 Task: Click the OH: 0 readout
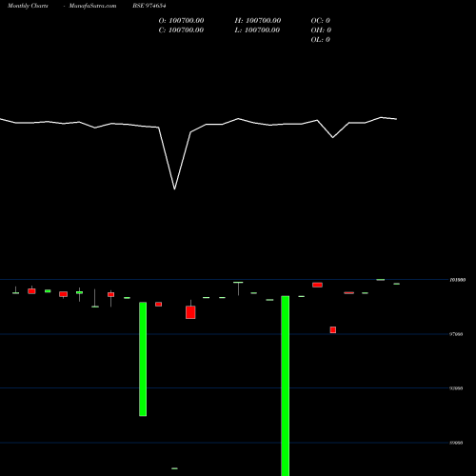[x=321, y=30]
